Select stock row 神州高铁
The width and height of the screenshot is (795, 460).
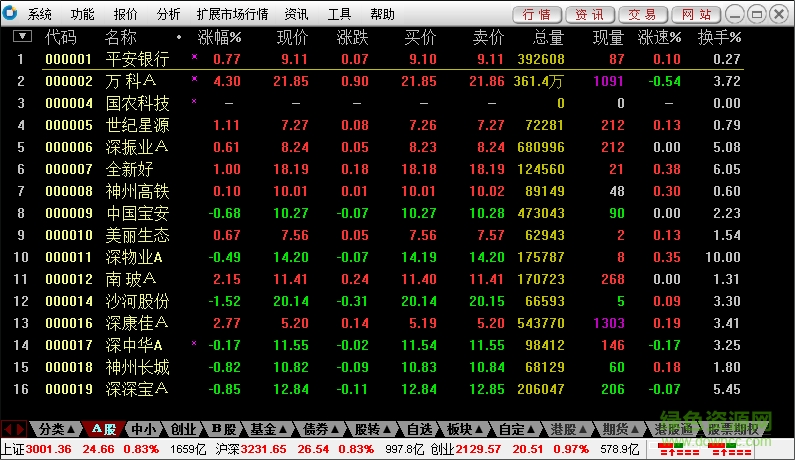(378, 191)
